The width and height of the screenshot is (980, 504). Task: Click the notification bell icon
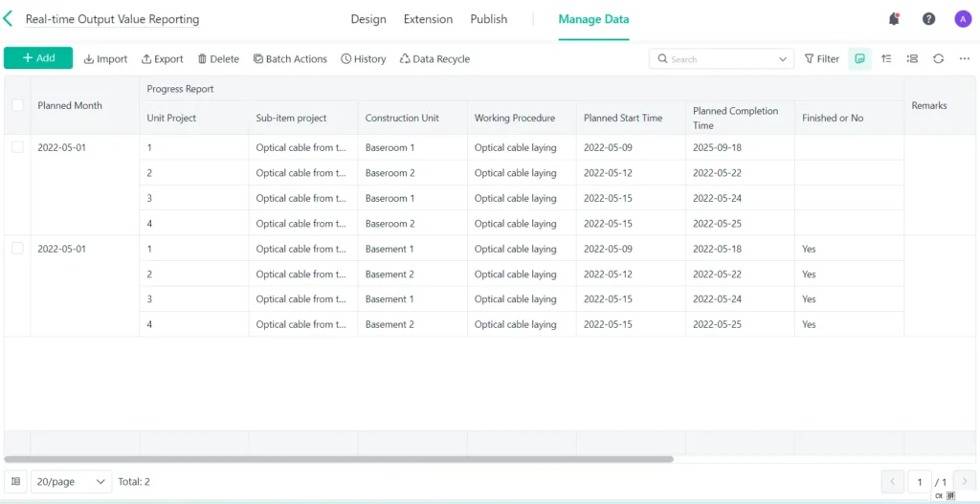pyautogui.click(x=894, y=19)
